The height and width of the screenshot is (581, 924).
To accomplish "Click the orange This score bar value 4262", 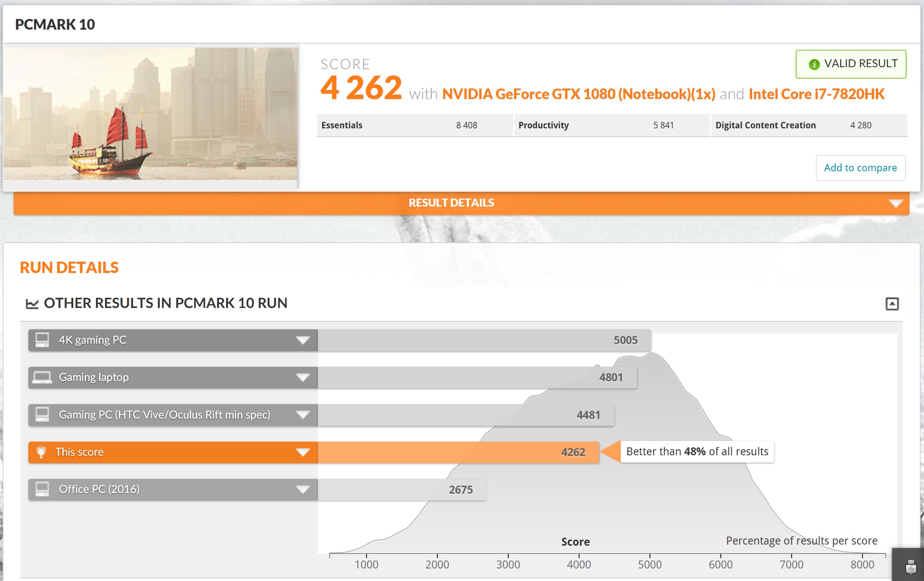I will point(573,452).
